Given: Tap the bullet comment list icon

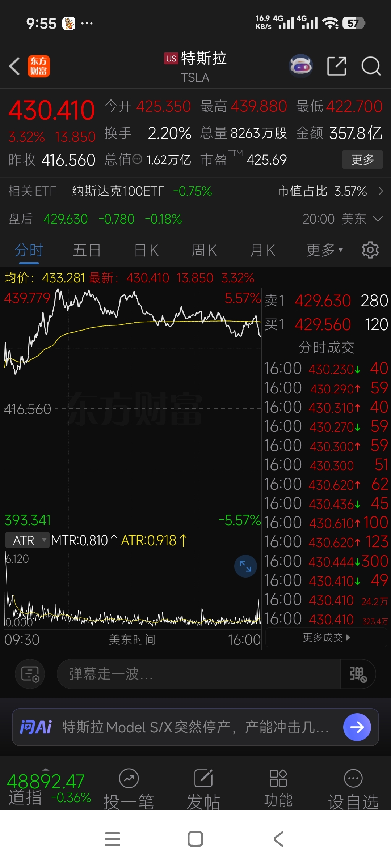Looking at the screenshot, I should 30,674.
